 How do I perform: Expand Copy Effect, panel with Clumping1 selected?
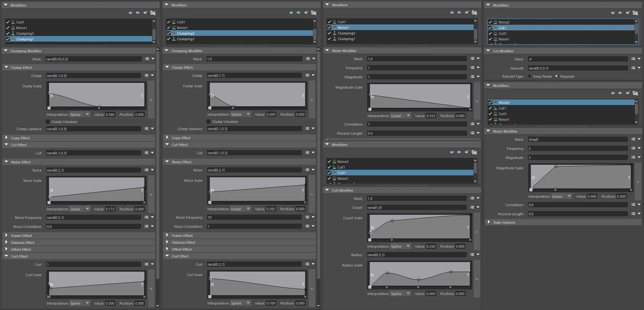coord(7,138)
